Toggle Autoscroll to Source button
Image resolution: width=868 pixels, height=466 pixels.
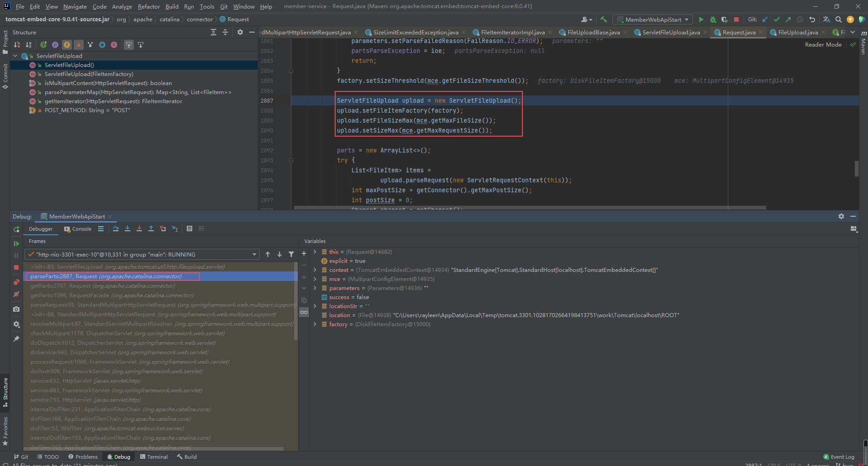tap(129, 45)
